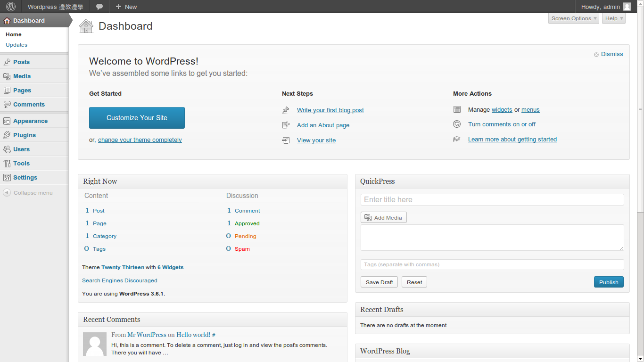The width and height of the screenshot is (644, 362).
Task: Click the Dismiss link in welcome panel
Action: (x=612, y=54)
